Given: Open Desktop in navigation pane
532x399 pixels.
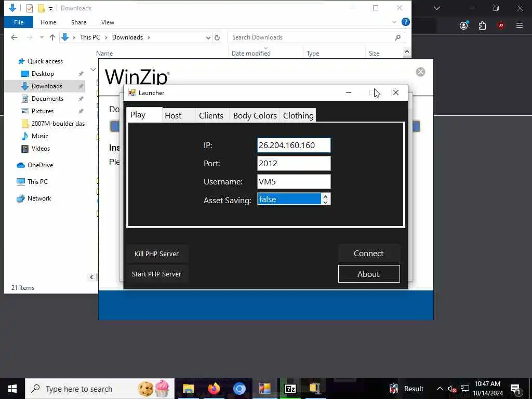Looking at the screenshot, I should 43,74.
